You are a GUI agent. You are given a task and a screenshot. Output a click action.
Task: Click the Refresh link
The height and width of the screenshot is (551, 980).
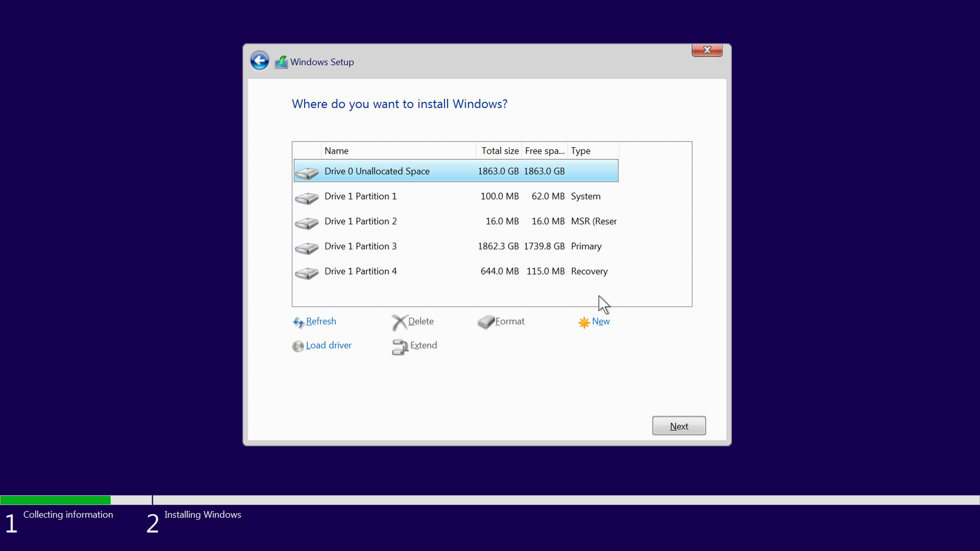point(321,321)
